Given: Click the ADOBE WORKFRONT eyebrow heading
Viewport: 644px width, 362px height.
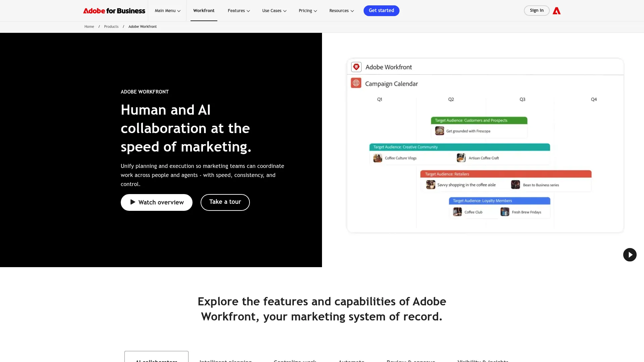Looking at the screenshot, I should click(x=145, y=92).
